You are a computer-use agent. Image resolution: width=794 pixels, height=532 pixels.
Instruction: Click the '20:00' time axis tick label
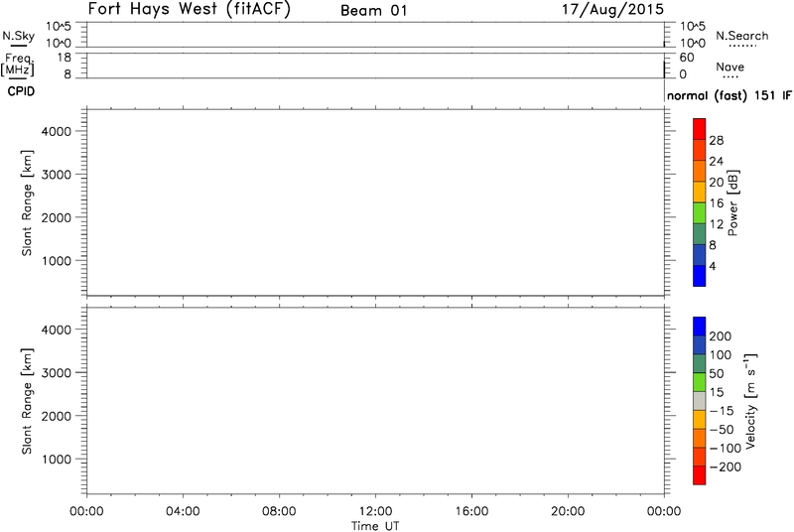point(568,511)
